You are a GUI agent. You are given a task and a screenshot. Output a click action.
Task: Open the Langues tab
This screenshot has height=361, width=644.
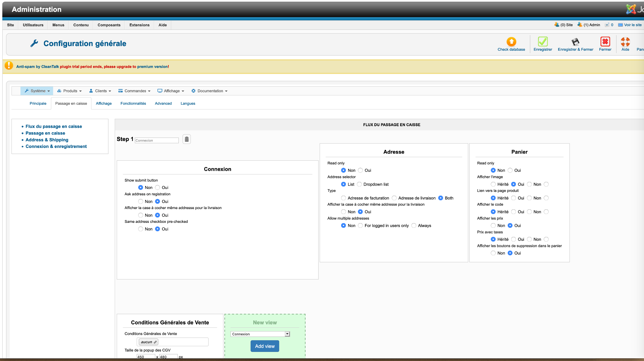click(188, 103)
